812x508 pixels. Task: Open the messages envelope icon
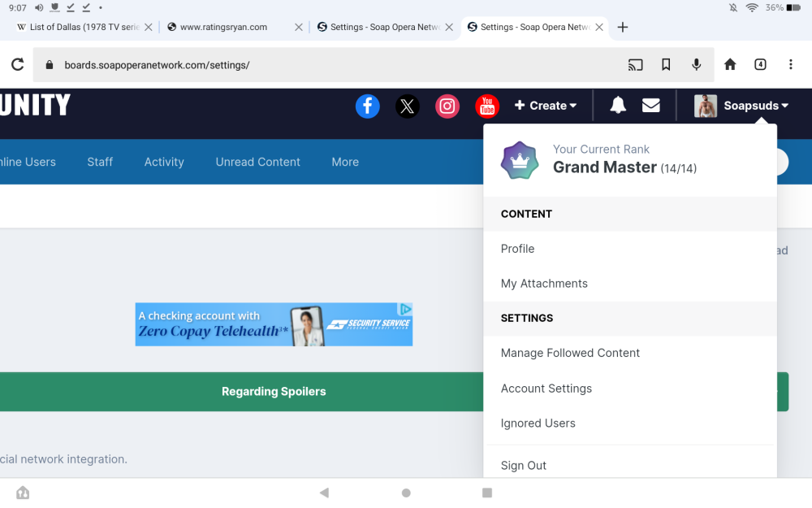(x=650, y=106)
